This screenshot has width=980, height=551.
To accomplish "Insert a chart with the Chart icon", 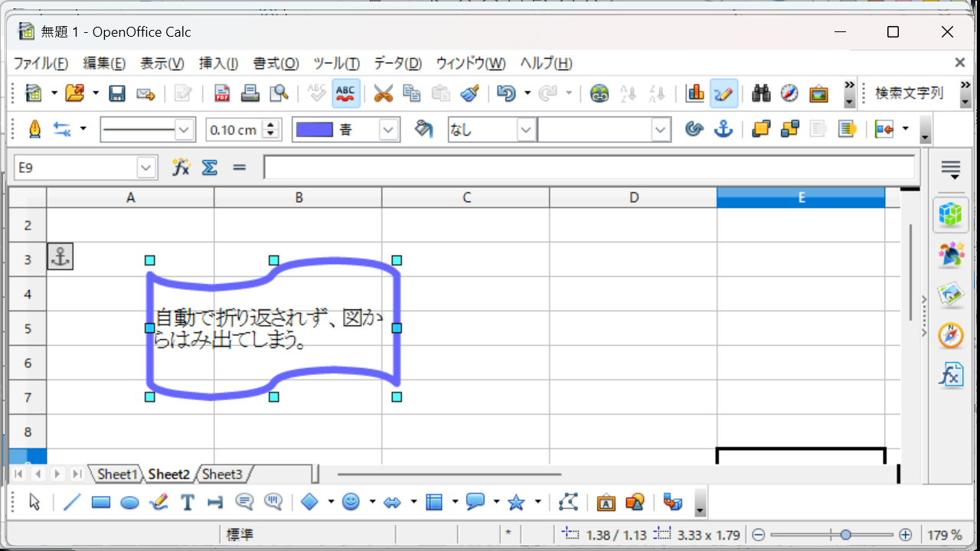I will pyautogui.click(x=695, y=93).
